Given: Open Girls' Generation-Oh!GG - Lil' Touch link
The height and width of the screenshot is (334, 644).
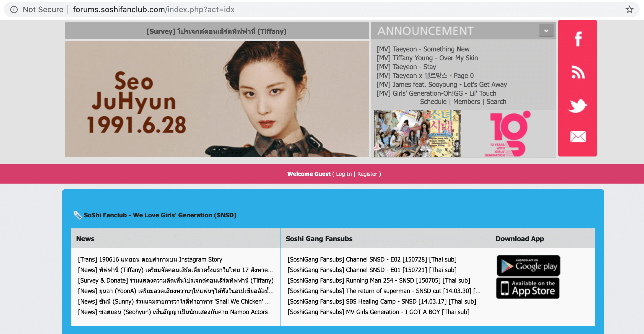Looking at the screenshot, I should tap(436, 93).
